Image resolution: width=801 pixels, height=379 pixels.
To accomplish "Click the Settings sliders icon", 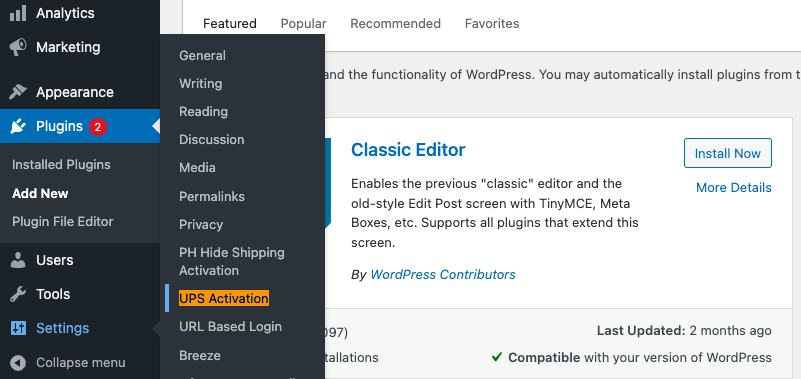I will (x=18, y=328).
